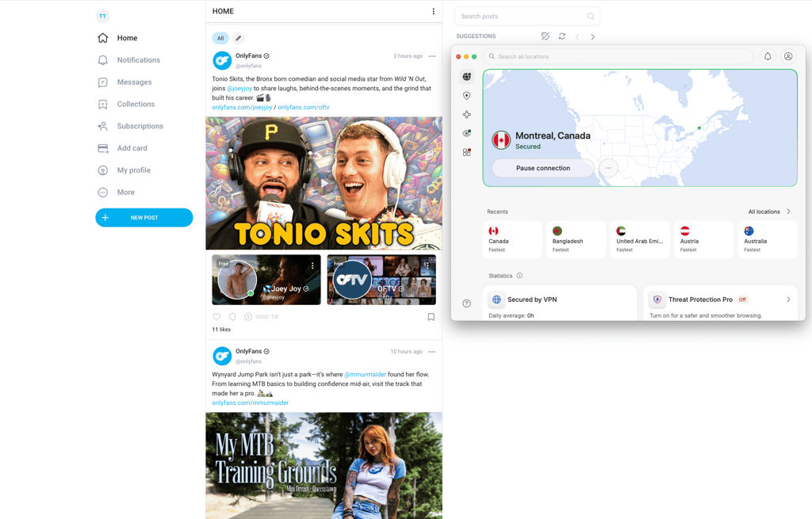Connect to the Austria recent location
The width and height of the screenshot is (812, 519).
coord(704,239)
